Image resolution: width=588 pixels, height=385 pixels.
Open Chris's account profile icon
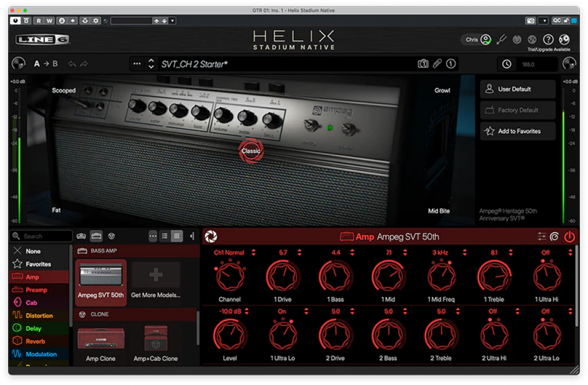[485, 39]
